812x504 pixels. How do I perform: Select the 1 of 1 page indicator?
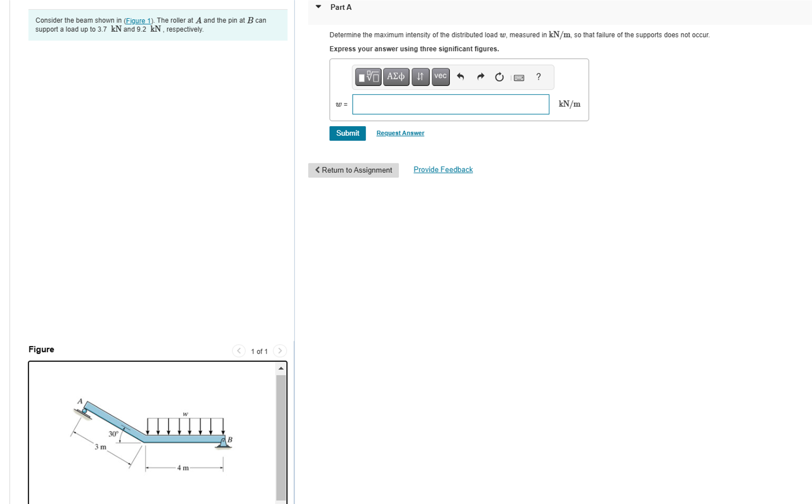coord(259,351)
